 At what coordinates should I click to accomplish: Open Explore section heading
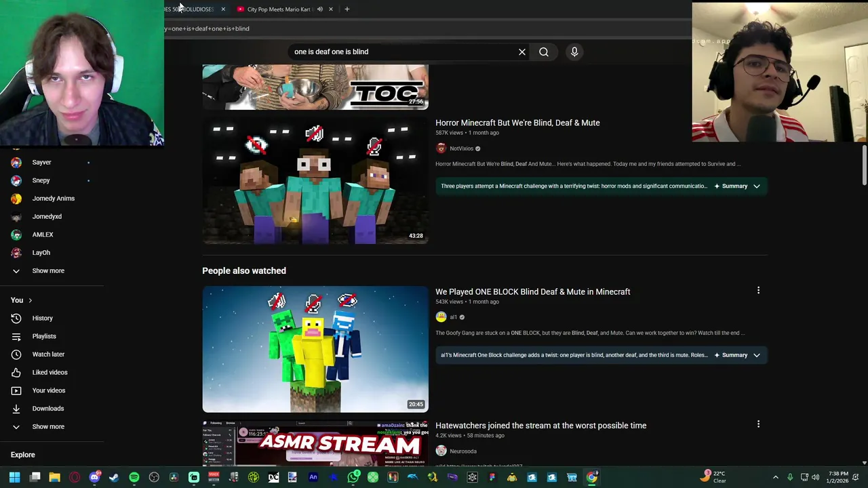click(x=22, y=455)
